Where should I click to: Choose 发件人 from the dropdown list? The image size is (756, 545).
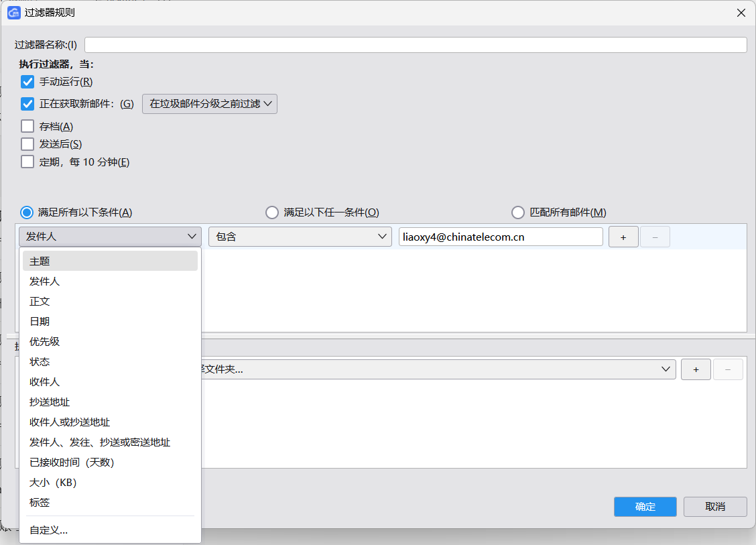111,281
